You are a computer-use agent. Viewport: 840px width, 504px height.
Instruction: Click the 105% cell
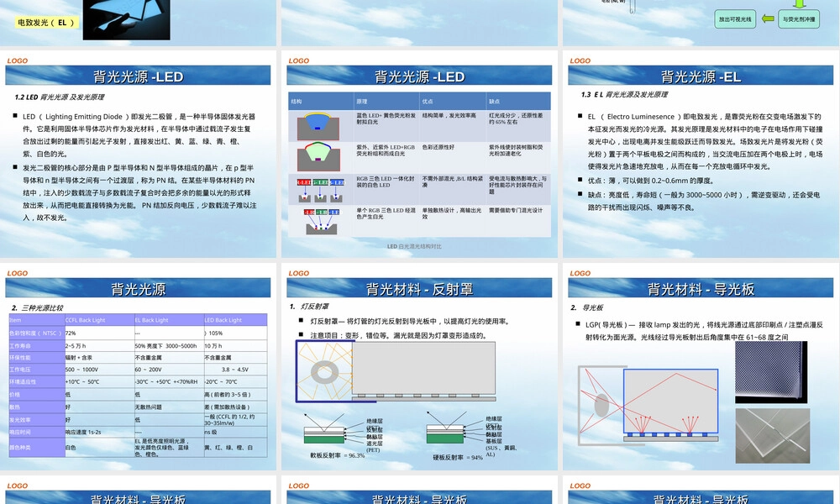(x=235, y=333)
